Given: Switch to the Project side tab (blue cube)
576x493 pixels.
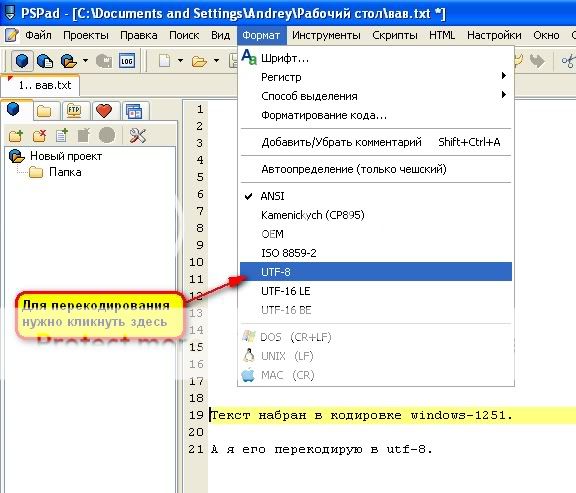Looking at the screenshot, I should click(x=13, y=109).
